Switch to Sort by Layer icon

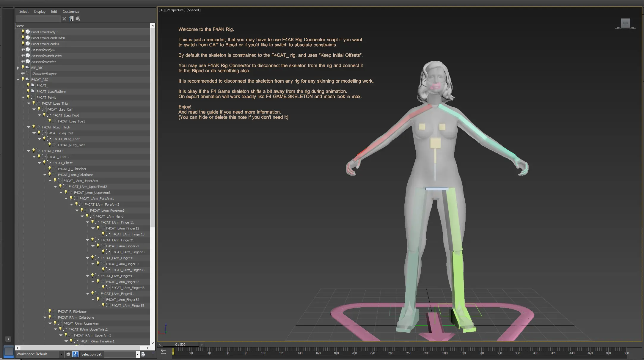coord(68,354)
